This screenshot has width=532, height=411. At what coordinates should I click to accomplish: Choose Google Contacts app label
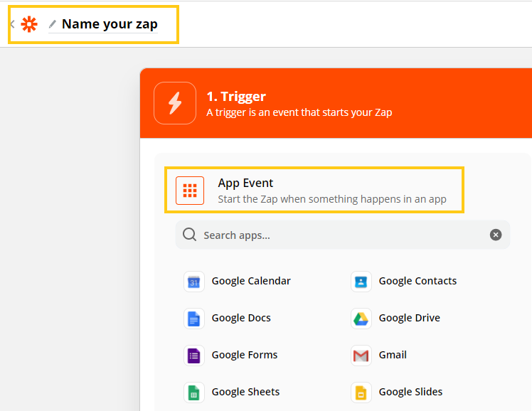click(417, 281)
